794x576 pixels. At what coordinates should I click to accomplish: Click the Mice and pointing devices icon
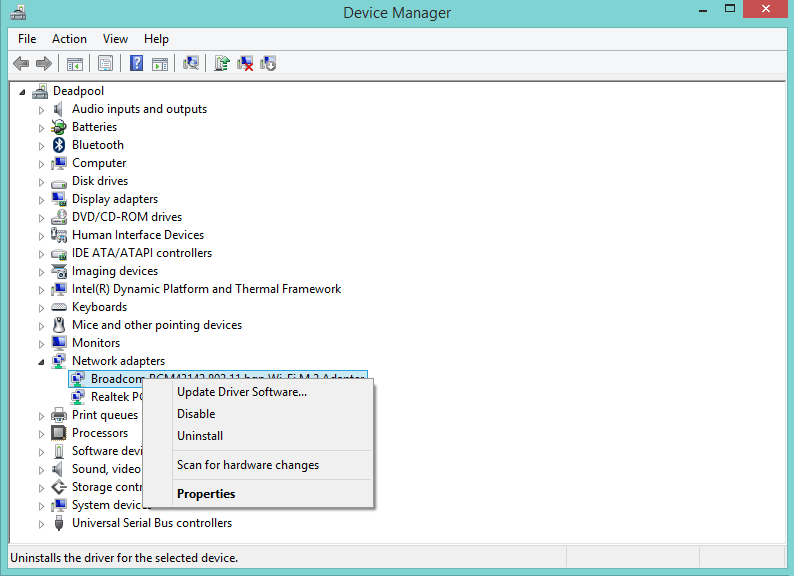tap(59, 325)
